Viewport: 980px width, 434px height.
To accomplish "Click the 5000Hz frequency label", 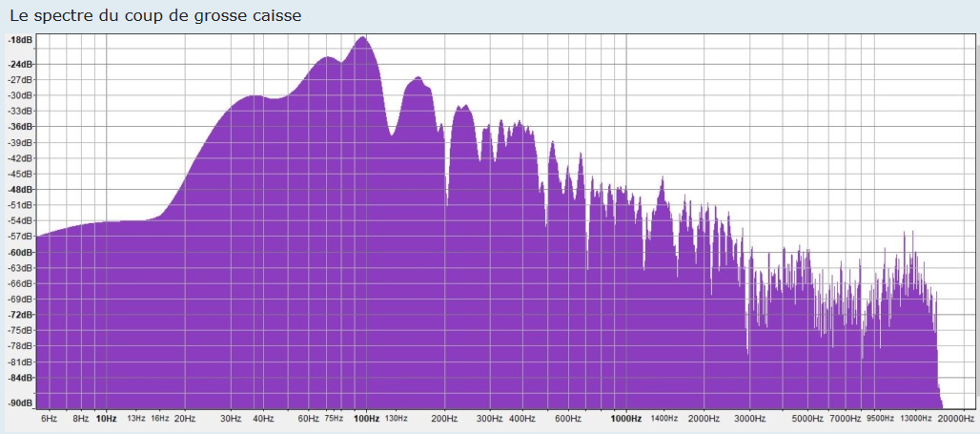I will [x=808, y=418].
